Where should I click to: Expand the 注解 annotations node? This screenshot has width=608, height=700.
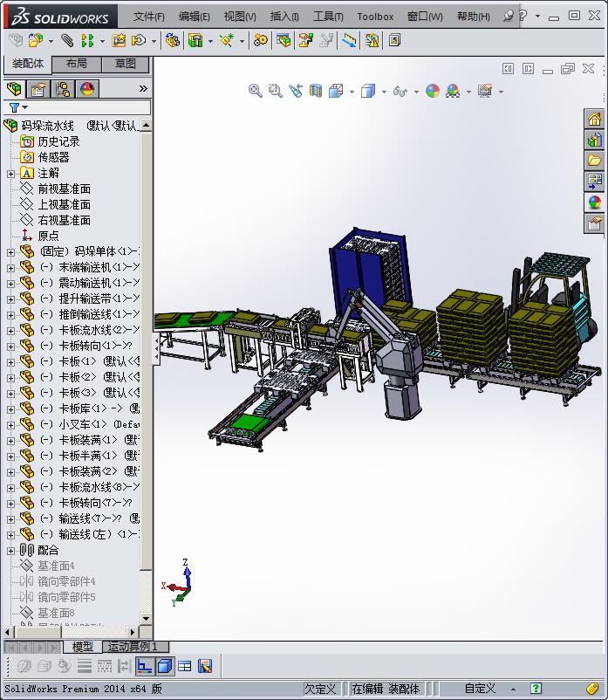coord(10,174)
